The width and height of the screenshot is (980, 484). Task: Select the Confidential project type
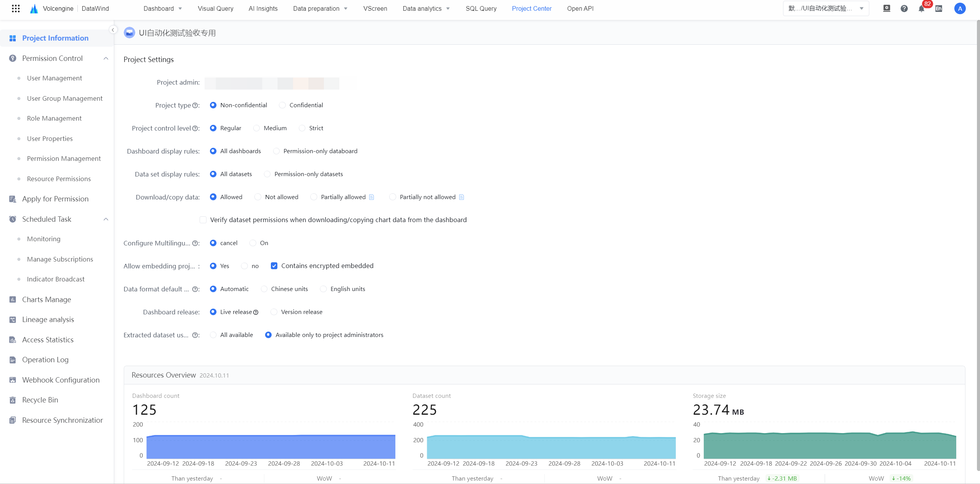(x=282, y=105)
